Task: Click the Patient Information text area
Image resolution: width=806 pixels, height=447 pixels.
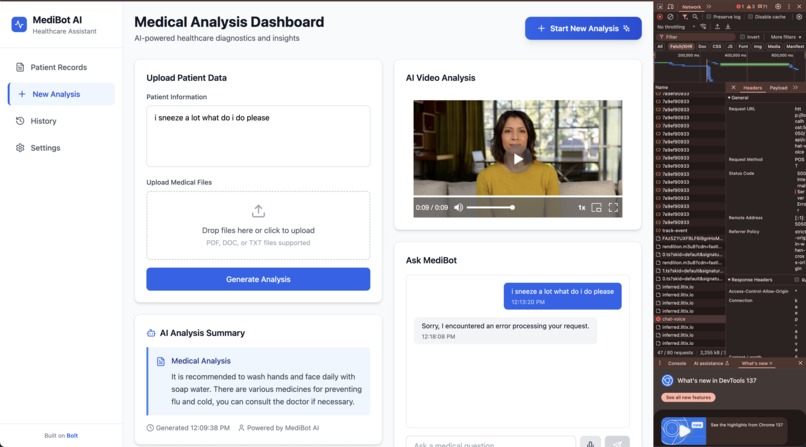Action: pos(258,136)
